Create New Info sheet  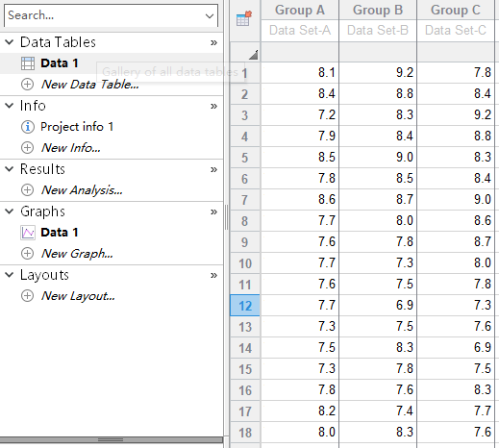[x=71, y=148]
